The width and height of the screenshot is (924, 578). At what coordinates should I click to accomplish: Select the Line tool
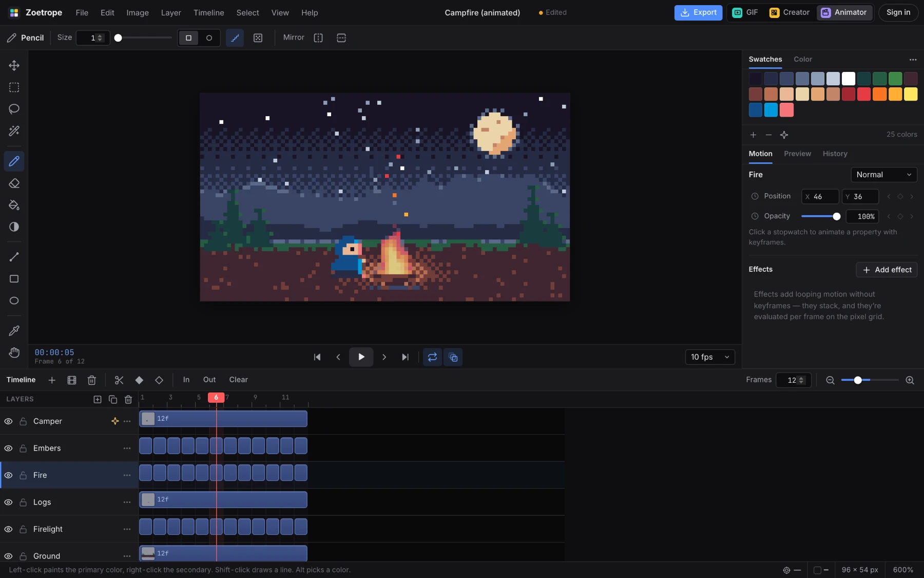pyautogui.click(x=14, y=257)
